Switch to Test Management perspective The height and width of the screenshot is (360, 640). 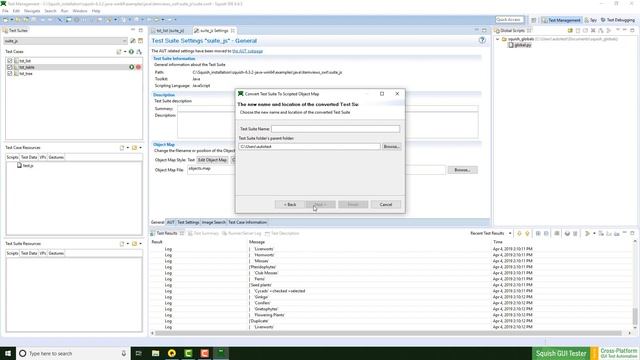coord(561,20)
